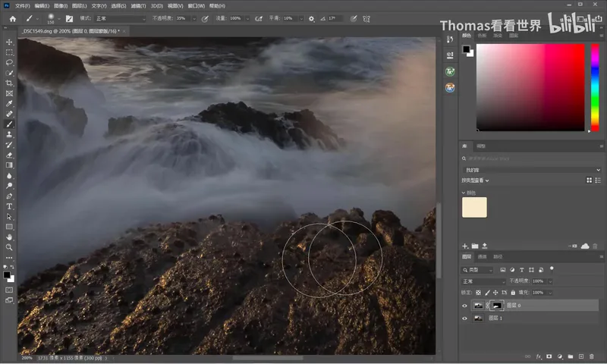Select the Crop tool
Image resolution: width=607 pixels, height=364 pixels.
pyautogui.click(x=9, y=83)
